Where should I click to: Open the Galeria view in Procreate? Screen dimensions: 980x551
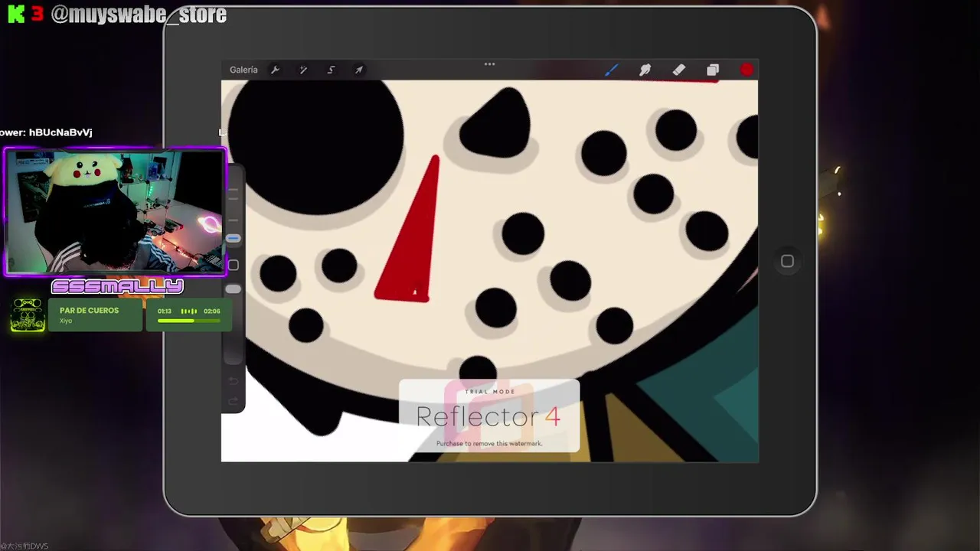(243, 70)
